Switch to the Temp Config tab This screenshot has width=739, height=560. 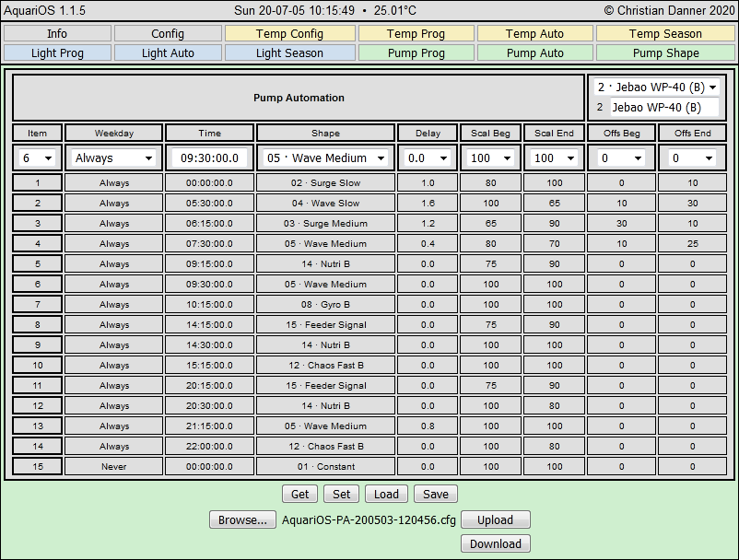click(x=289, y=34)
